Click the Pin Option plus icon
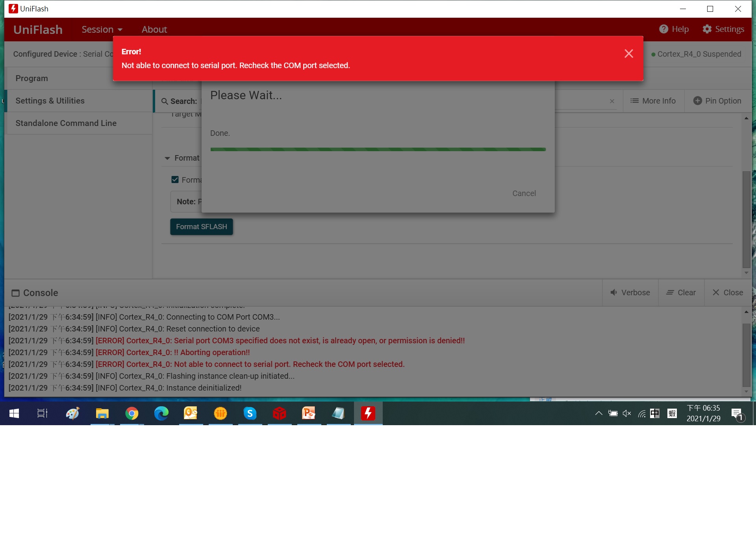This screenshot has height=548, width=756. click(x=697, y=101)
